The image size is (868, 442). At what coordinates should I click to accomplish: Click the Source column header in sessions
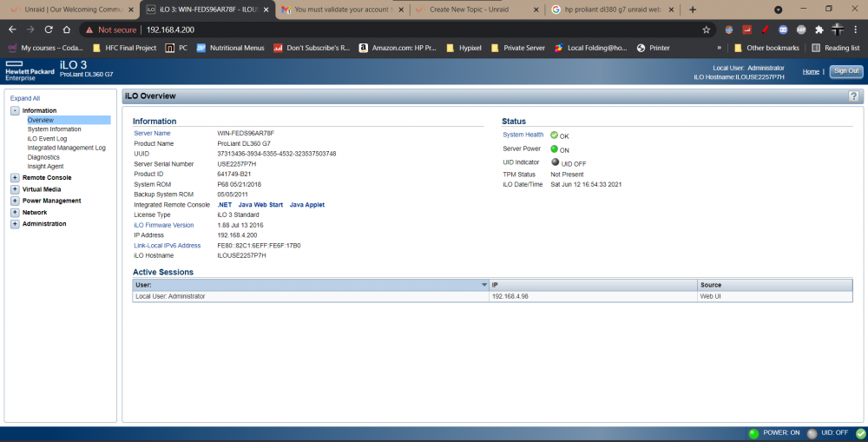[x=775, y=285]
